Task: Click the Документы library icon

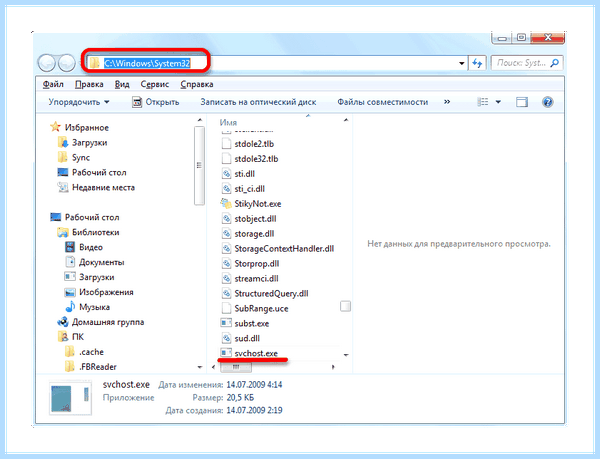Action: 70,262
